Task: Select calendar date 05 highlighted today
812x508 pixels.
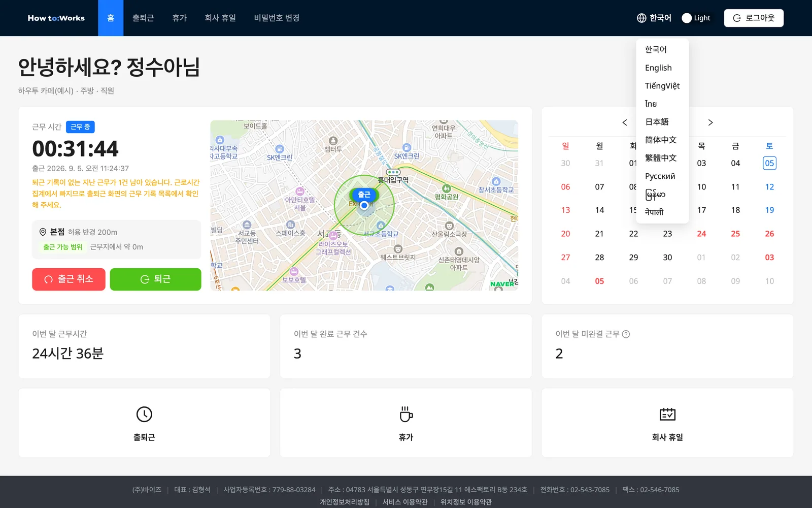Action: pyautogui.click(x=769, y=163)
